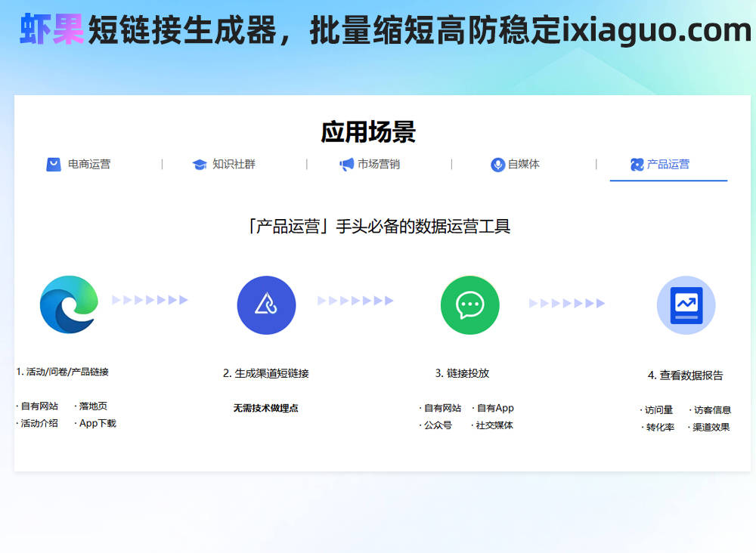This screenshot has width=756, height=553.
Task: Click the App下载 bullet item
Action: click(98, 423)
